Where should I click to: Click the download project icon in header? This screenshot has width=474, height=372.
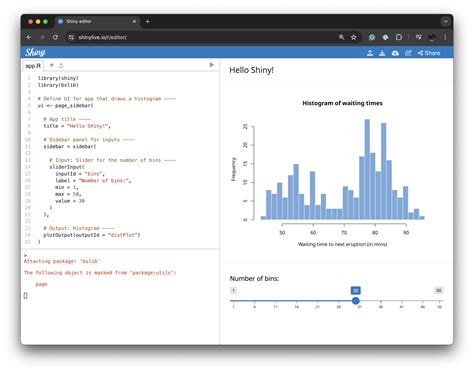pyautogui.click(x=382, y=53)
